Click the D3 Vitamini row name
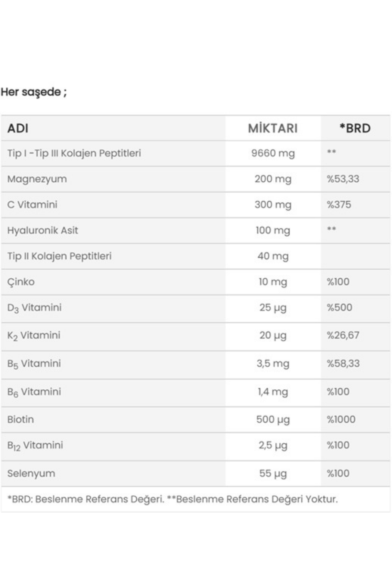The image size is (392, 588). 34,308
